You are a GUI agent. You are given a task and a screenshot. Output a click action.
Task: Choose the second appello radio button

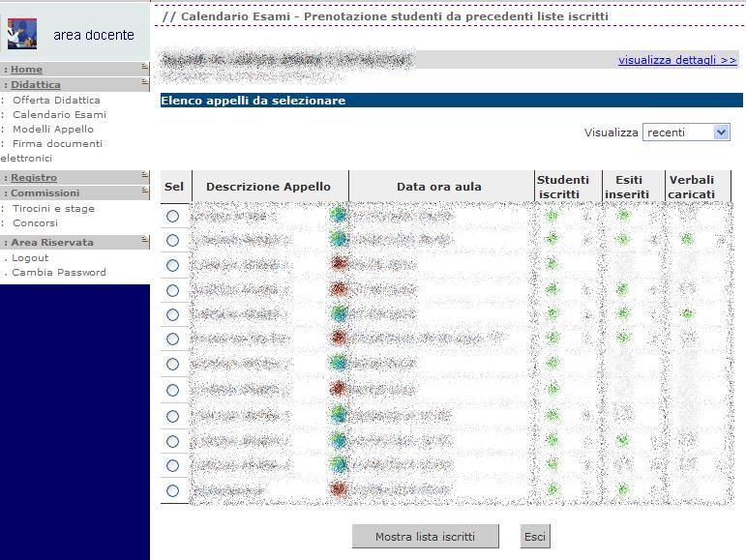pyautogui.click(x=172, y=240)
